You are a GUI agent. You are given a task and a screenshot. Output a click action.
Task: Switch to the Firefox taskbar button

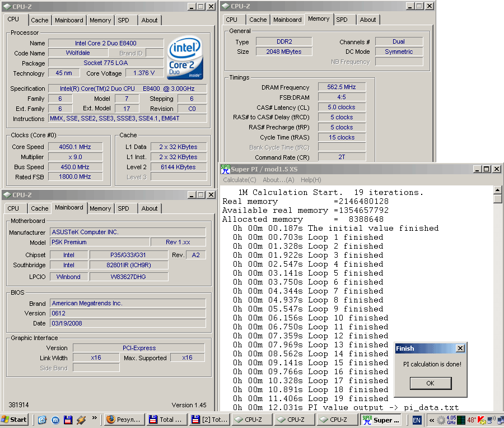(x=124, y=420)
